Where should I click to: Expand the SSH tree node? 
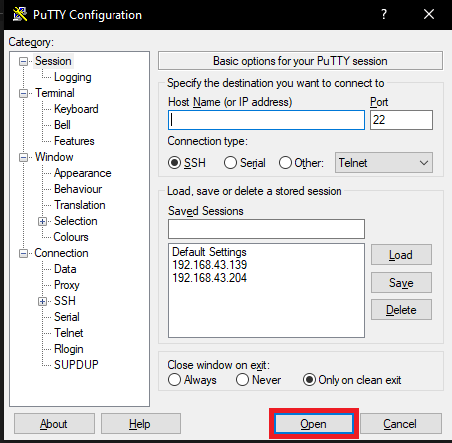coord(42,301)
